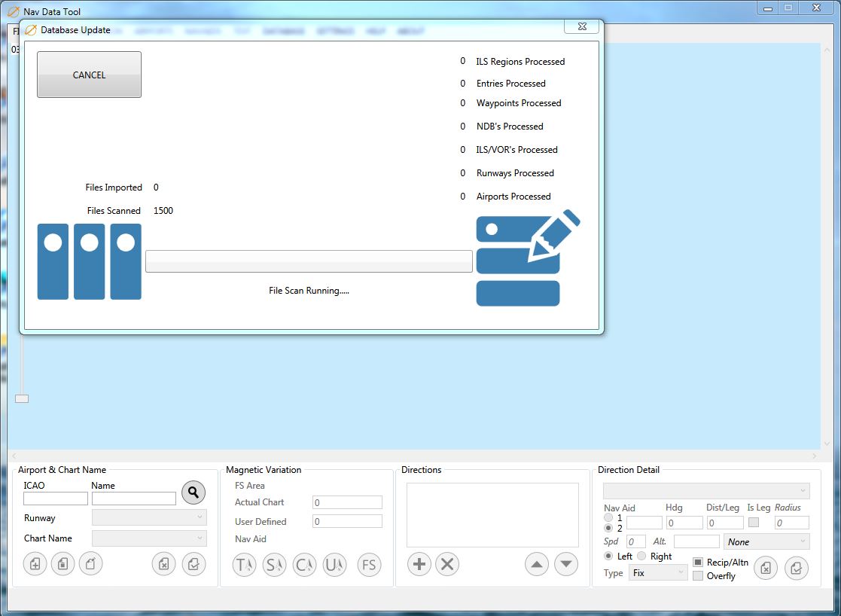Image resolution: width=841 pixels, height=616 pixels.
Task: Open the Type dropdown showing Fix
Action: (659, 573)
